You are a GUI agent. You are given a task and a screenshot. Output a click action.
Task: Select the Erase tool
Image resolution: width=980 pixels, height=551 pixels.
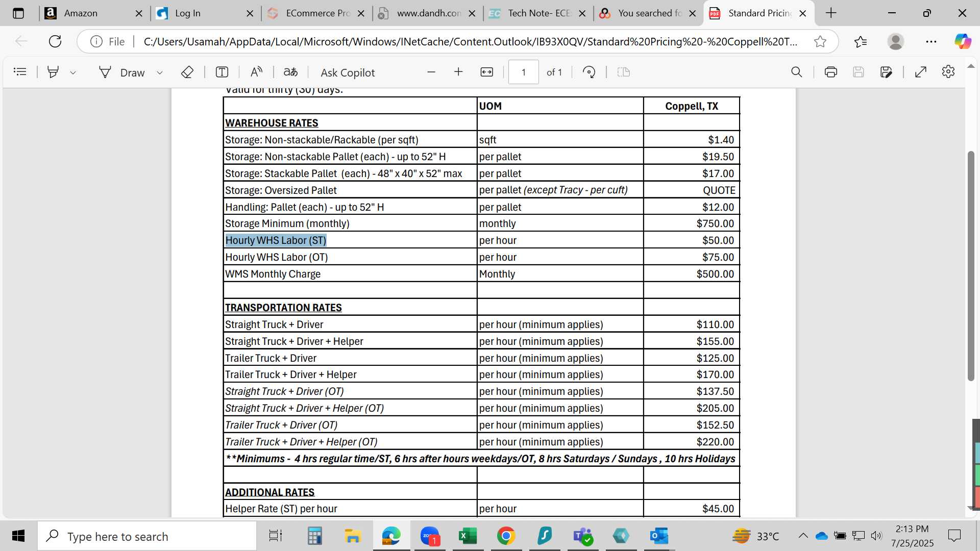(x=187, y=72)
